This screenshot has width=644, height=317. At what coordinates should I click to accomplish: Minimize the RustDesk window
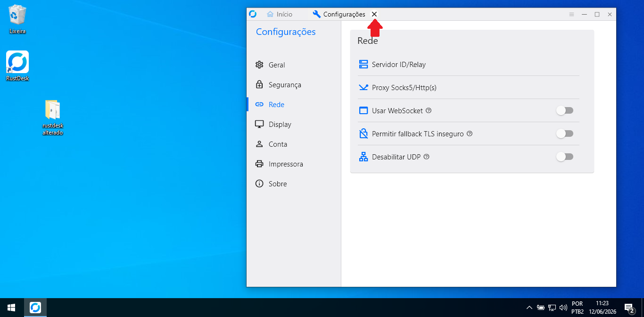click(584, 15)
